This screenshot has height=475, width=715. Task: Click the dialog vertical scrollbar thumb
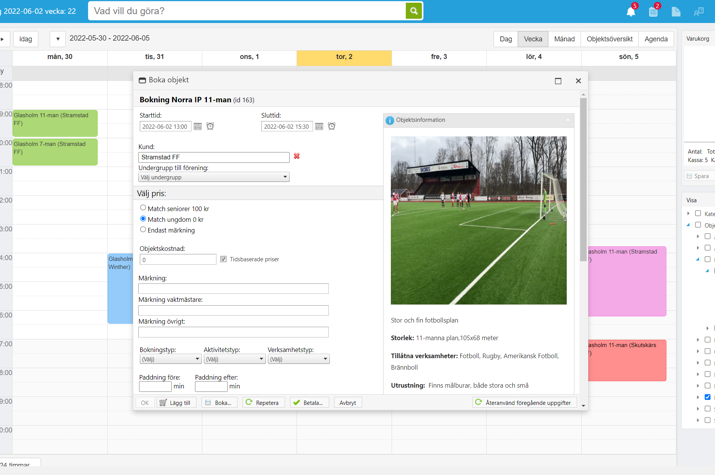pyautogui.click(x=583, y=179)
